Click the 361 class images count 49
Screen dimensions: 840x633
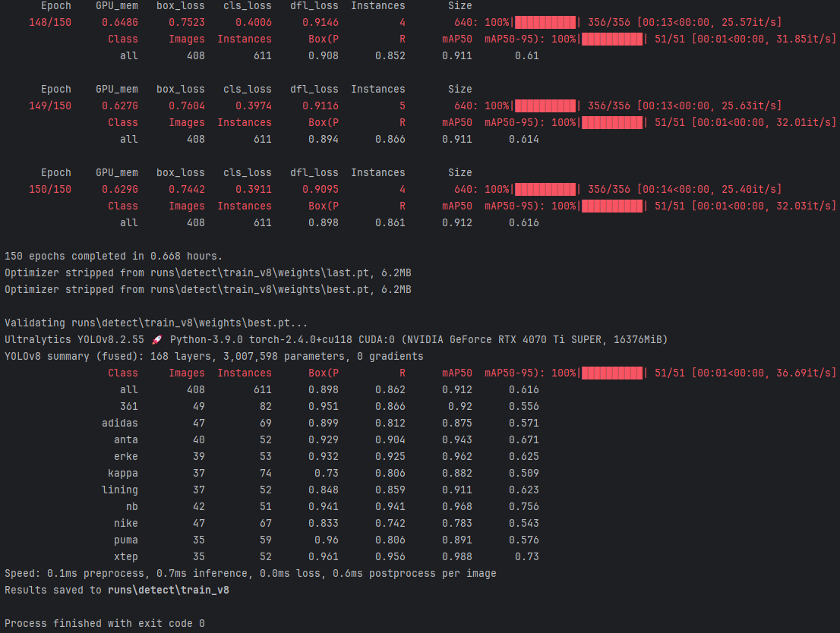coord(199,407)
